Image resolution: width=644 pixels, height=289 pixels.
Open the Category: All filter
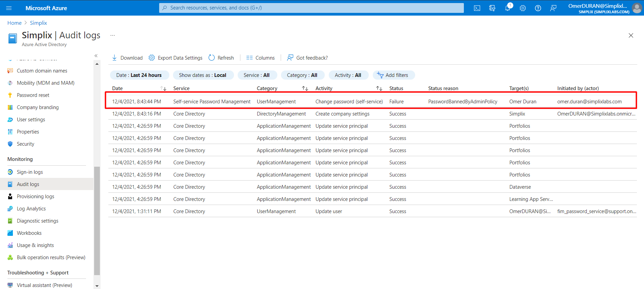point(302,75)
